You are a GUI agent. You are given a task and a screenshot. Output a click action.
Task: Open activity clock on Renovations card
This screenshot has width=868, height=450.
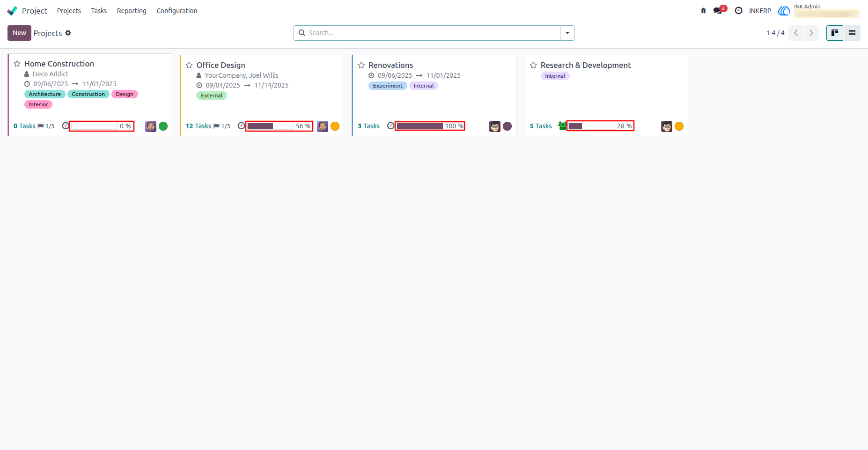(390, 125)
